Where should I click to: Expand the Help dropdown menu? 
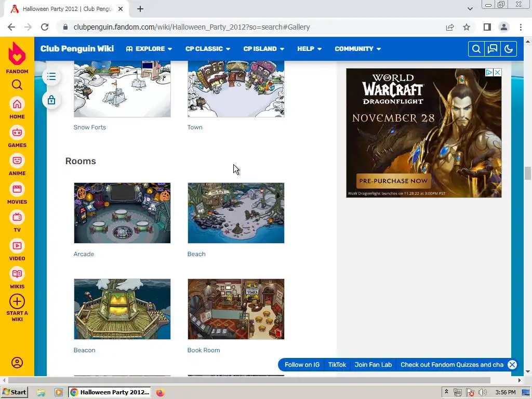coord(309,49)
